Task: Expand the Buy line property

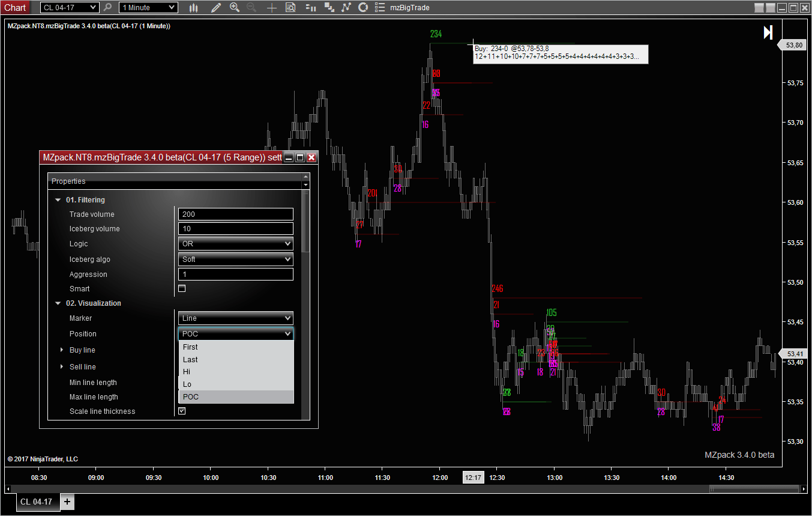Action: pos(61,350)
